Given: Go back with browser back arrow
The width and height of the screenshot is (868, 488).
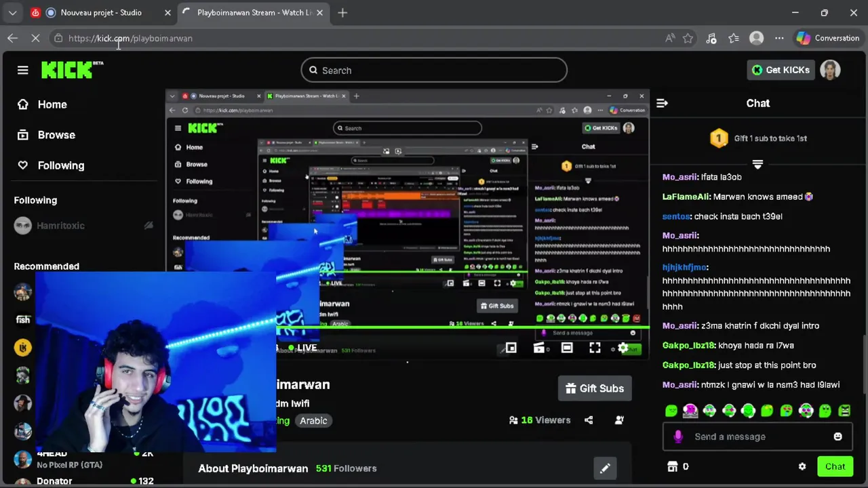Looking at the screenshot, I should pyautogui.click(x=12, y=38).
